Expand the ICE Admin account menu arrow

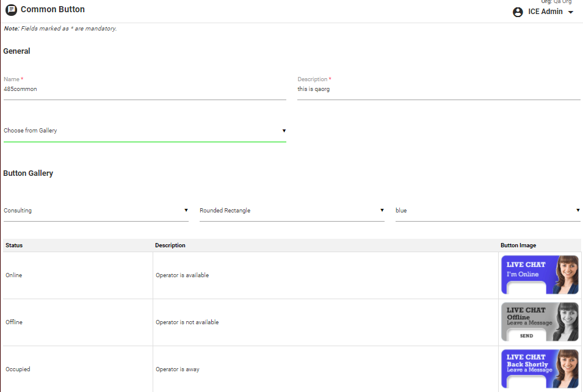pos(571,13)
